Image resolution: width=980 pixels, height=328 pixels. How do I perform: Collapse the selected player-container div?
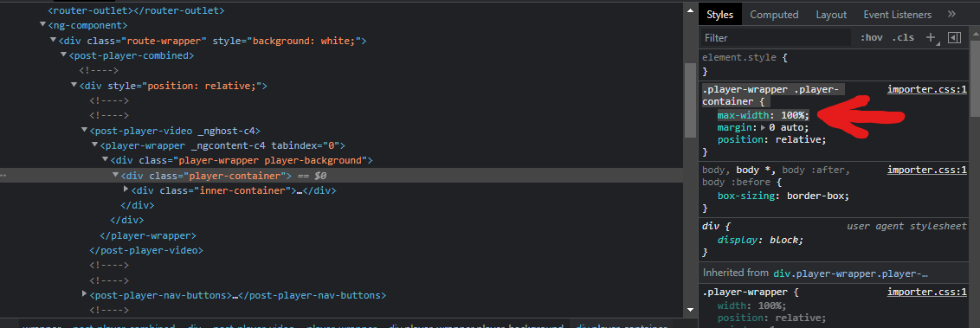[x=116, y=176]
